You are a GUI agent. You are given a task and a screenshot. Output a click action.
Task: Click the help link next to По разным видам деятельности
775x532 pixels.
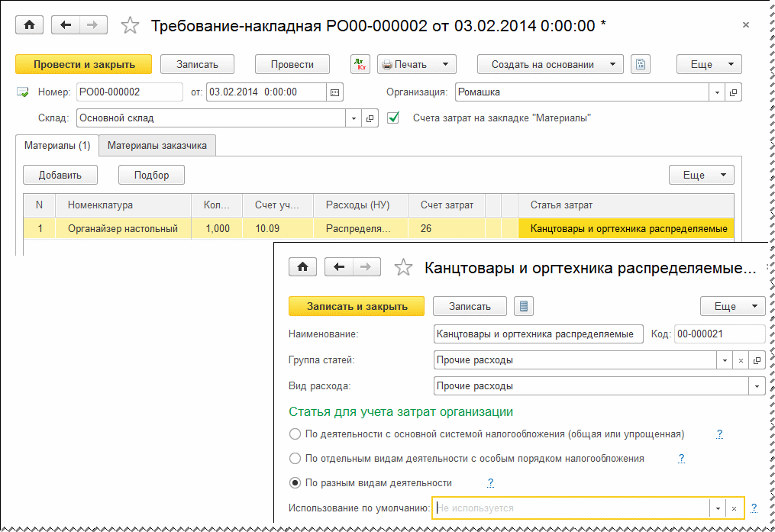[490, 483]
